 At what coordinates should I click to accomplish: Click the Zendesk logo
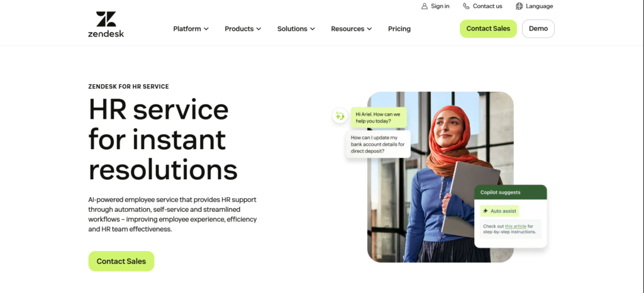106,25
